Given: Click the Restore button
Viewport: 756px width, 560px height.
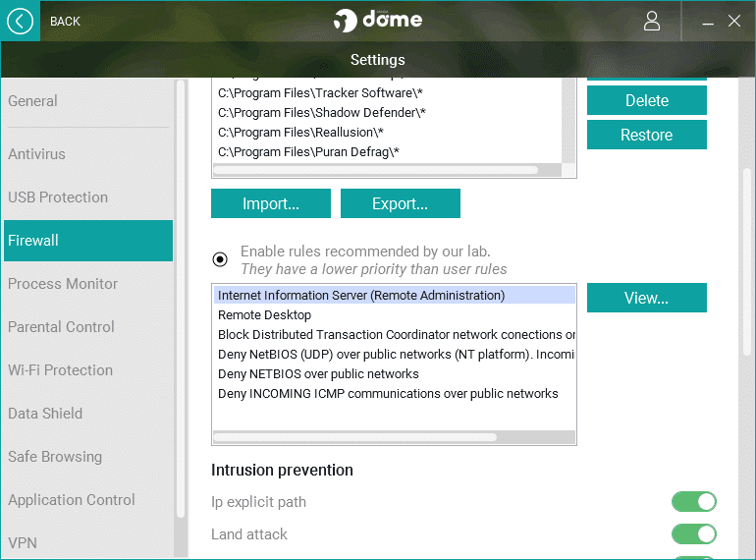Looking at the screenshot, I should [647, 135].
